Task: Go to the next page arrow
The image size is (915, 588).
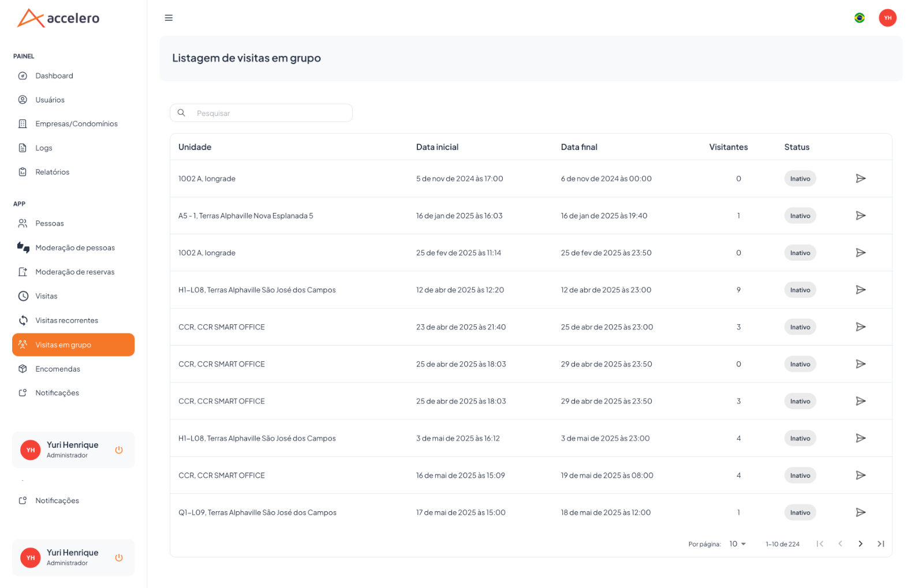Action: [x=860, y=544]
